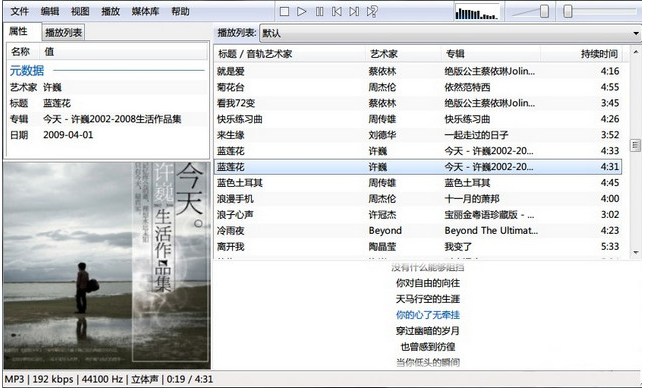
Task: Click the album cover artwork
Action: (107, 265)
